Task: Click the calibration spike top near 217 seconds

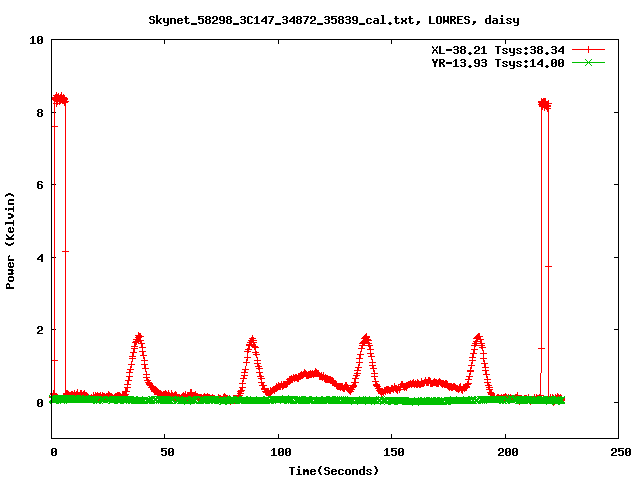Action: [544, 104]
